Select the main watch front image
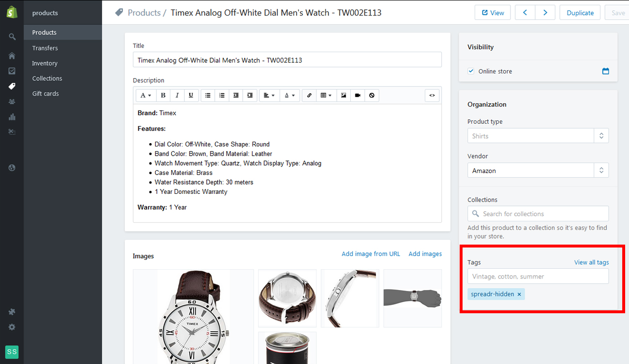The image size is (629, 364). 193,317
